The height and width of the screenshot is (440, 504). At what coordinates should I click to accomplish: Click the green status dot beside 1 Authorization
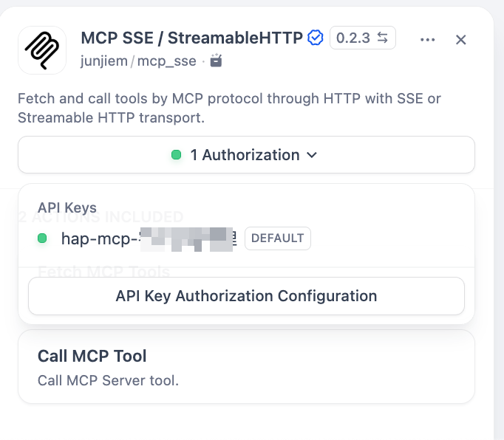pos(176,155)
